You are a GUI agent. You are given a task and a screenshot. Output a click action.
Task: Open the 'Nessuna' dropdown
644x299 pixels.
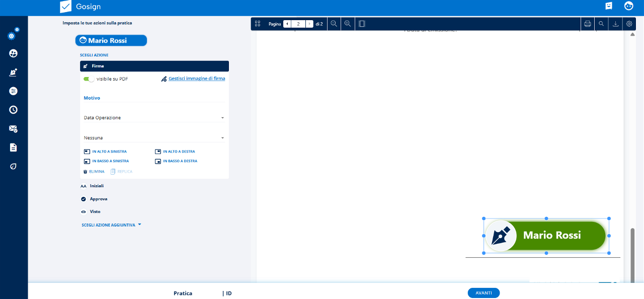click(x=154, y=138)
